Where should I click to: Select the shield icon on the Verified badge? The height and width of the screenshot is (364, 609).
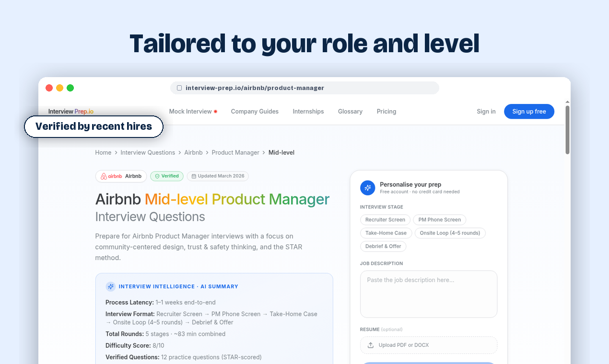coord(157,176)
